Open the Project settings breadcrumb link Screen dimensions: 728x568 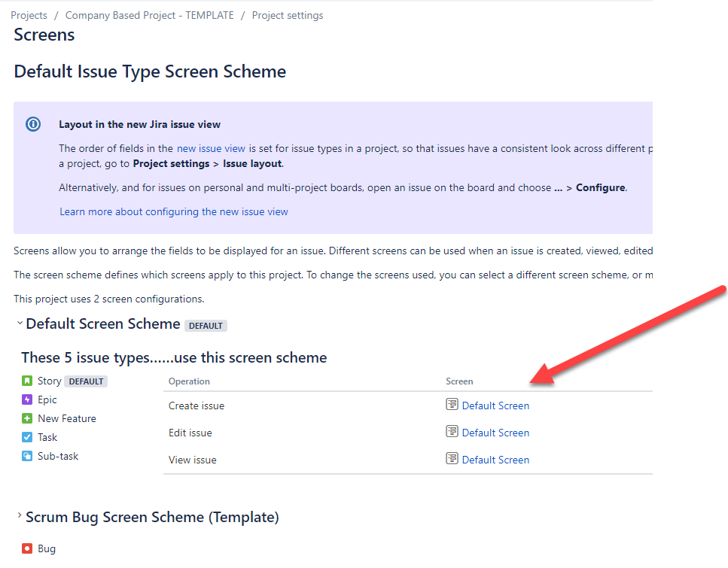click(x=287, y=14)
